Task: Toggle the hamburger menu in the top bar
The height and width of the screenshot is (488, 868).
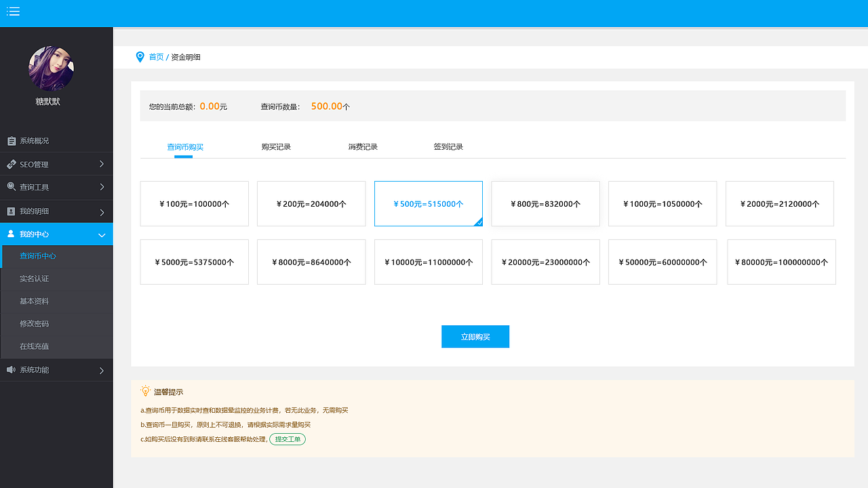Action: pos(13,12)
